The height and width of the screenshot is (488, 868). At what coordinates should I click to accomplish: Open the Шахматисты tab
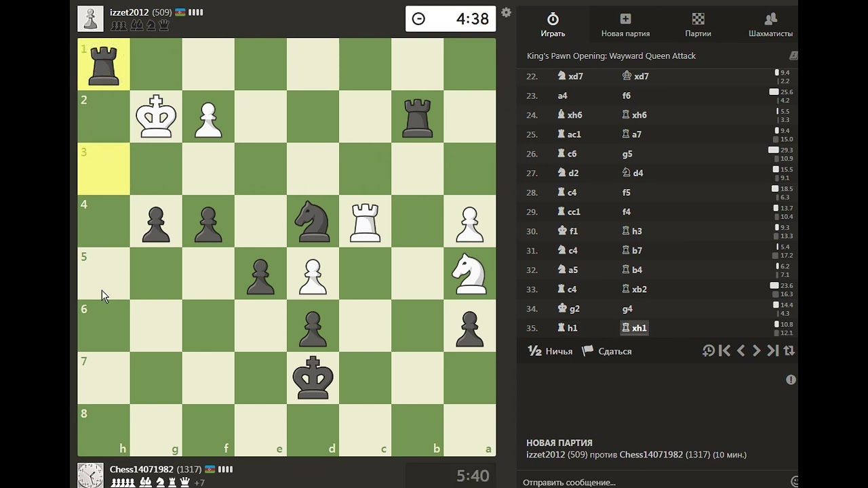point(770,25)
